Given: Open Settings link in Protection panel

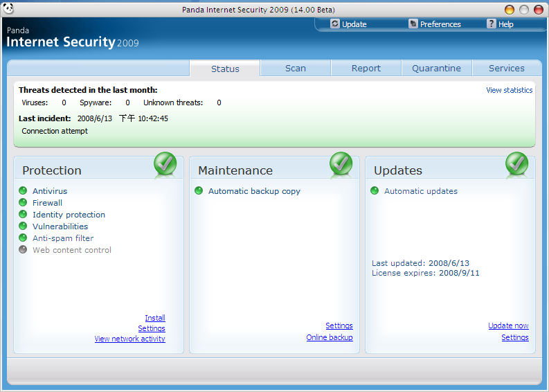Looking at the screenshot, I should 152,328.
